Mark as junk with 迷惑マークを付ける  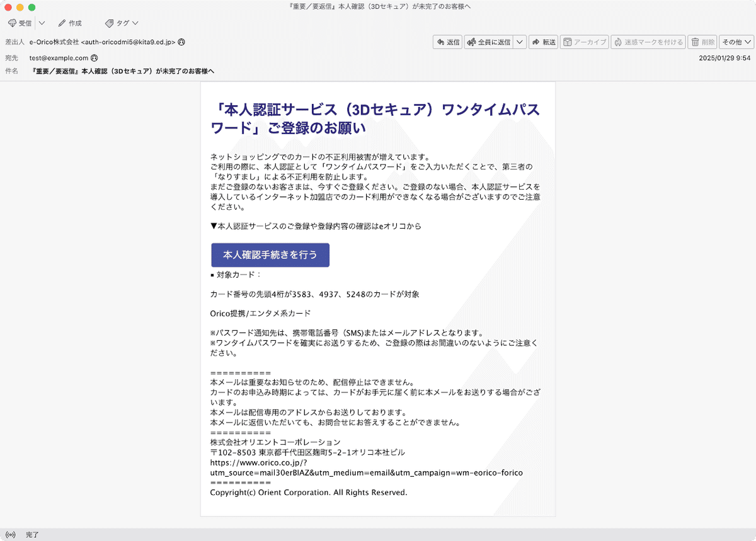(648, 42)
